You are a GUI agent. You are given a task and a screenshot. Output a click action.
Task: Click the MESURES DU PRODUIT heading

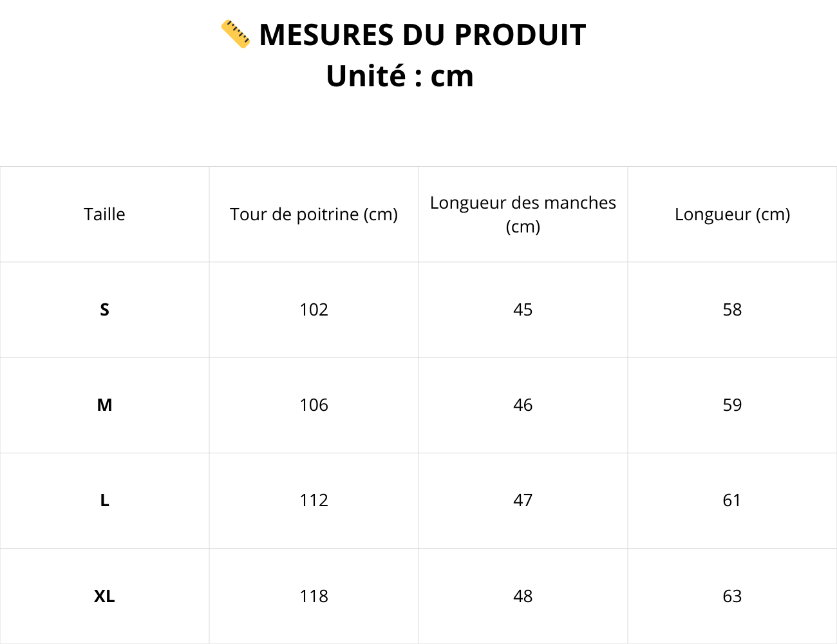point(422,35)
